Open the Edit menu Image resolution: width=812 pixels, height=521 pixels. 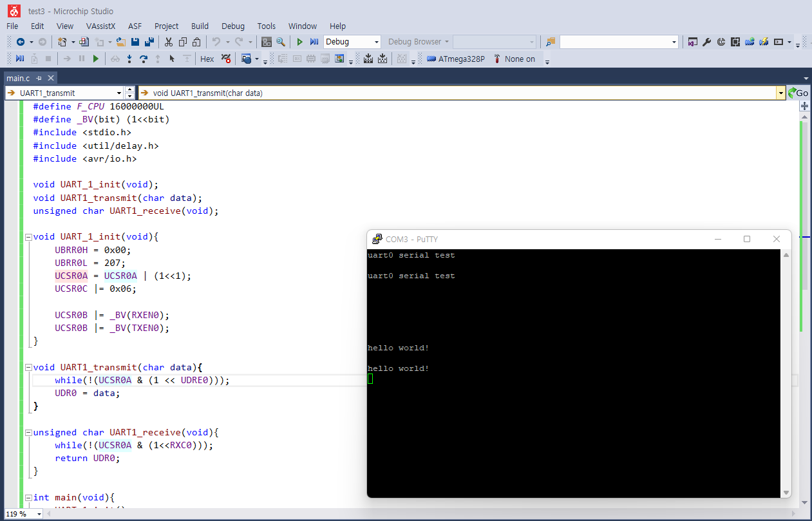click(37, 26)
